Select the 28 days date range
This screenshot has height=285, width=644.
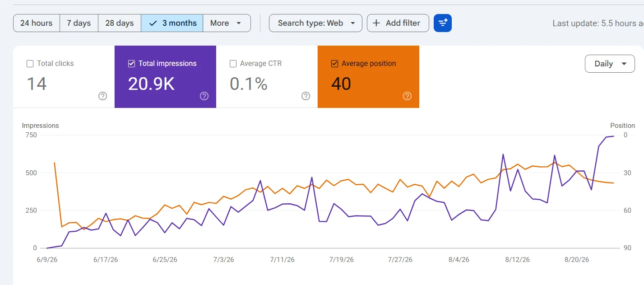tap(120, 23)
